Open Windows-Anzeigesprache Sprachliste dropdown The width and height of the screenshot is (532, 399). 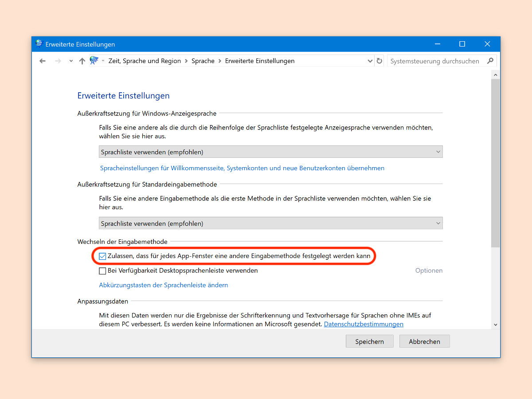[270, 152]
